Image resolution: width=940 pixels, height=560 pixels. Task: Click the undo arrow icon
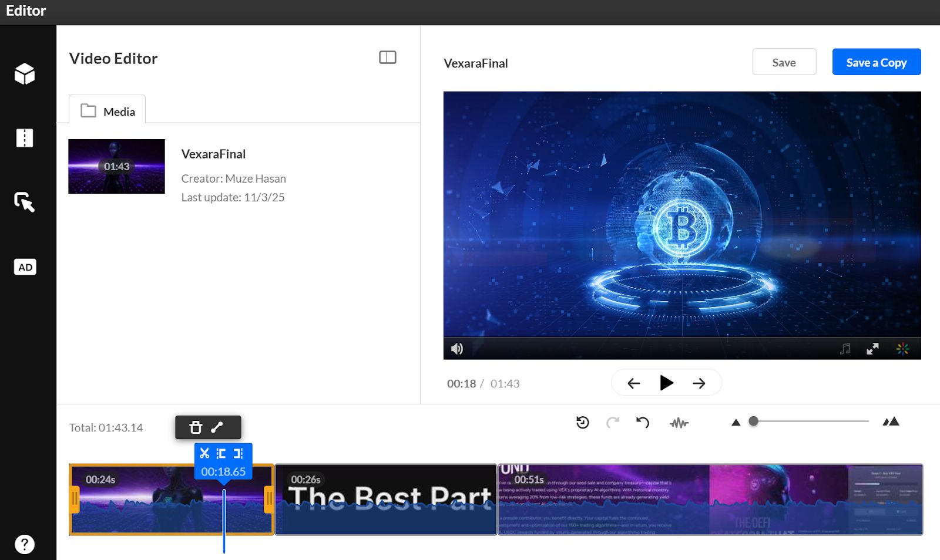pos(643,422)
